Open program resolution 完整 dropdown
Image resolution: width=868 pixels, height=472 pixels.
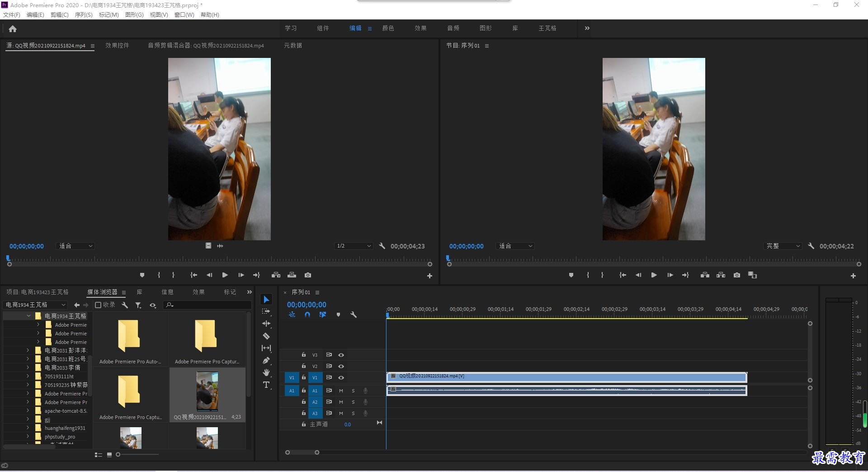(x=783, y=246)
